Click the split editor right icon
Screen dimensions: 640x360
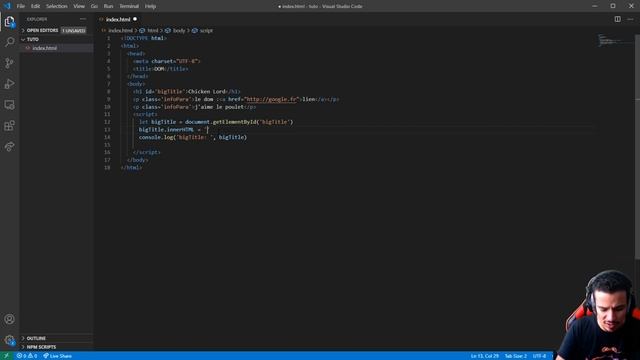click(618, 19)
